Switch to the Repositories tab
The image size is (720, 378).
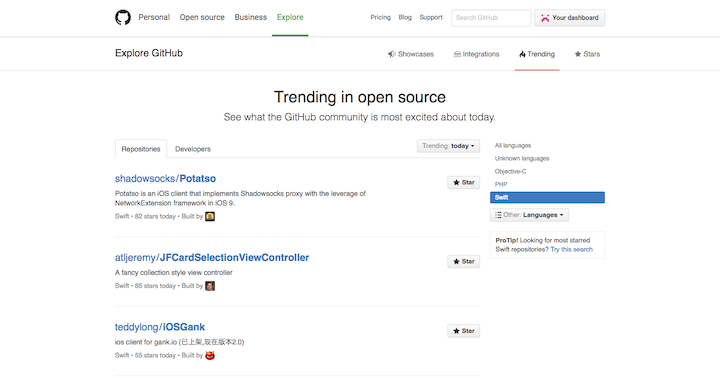click(x=141, y=149)
